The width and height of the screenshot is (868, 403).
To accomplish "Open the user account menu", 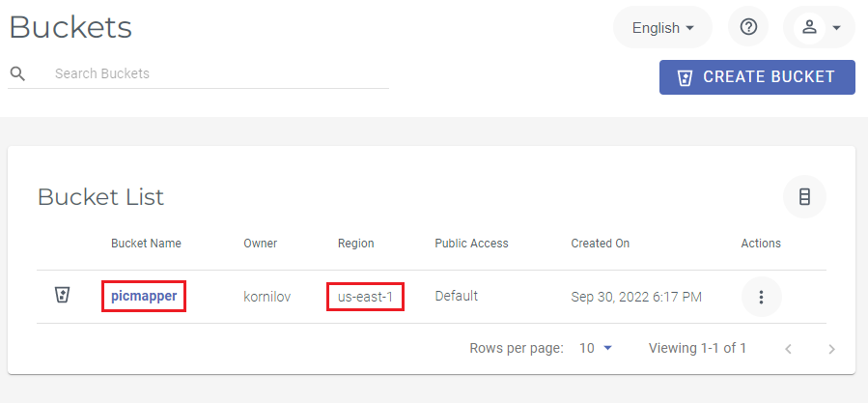I will pos(820,27).
